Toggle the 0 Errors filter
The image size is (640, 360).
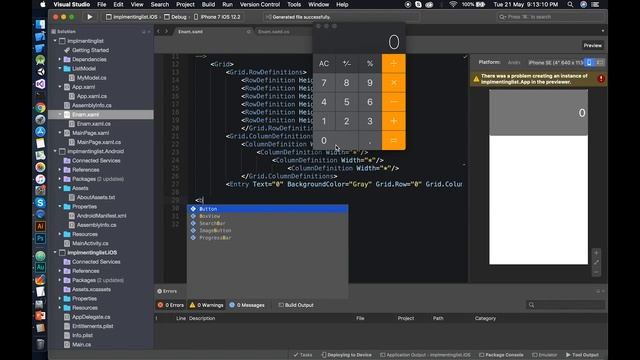[x=171, y=305]
